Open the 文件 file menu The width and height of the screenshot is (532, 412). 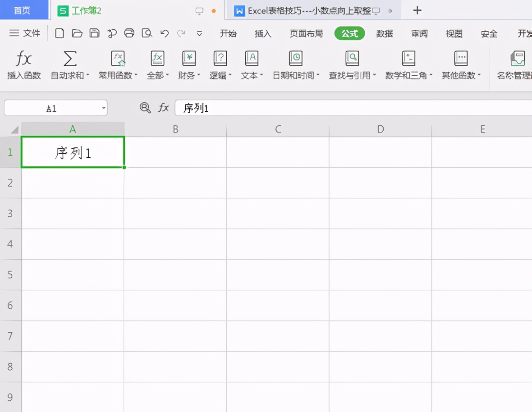coord(25,33)
